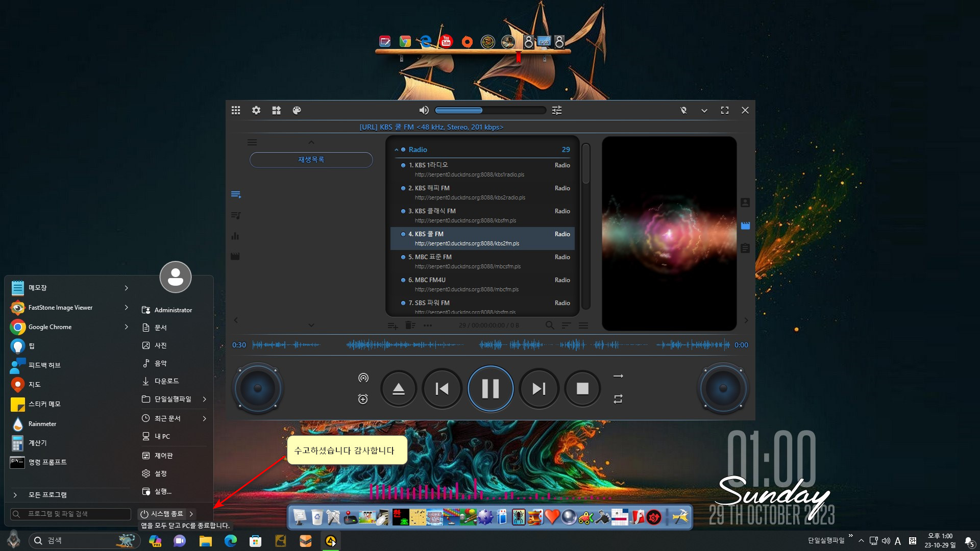This screenshot has height=551, width=980.
Task: Launch Spider Solitaire icon in bottom dock
Action: [519, 517]
